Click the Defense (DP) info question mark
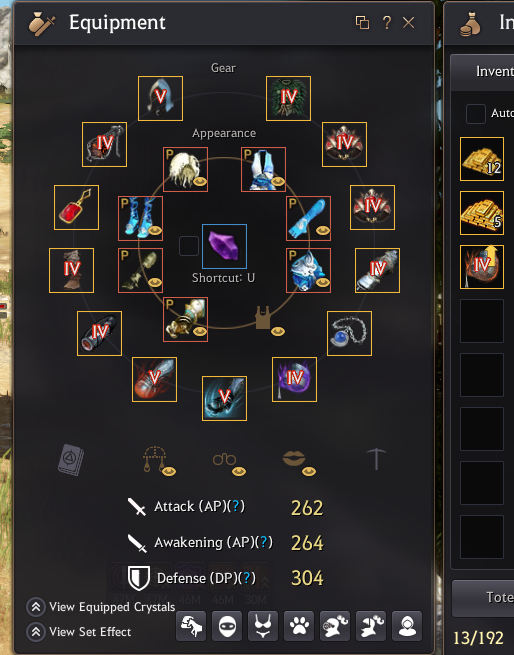Viewport: 514px width, 655px height. pos(247,578)
